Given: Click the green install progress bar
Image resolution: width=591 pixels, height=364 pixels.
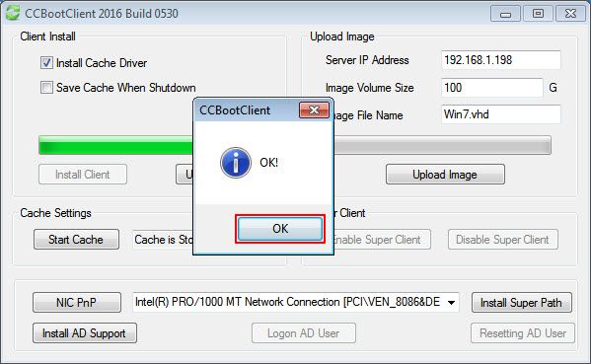Looking at the screenshot, I should [x=116, y=145].
